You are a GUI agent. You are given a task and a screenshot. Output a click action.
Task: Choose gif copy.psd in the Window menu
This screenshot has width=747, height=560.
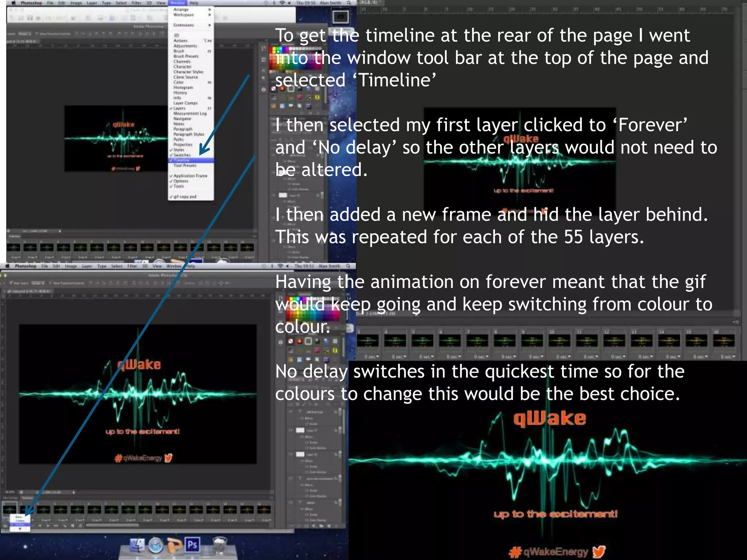[185, 197]
